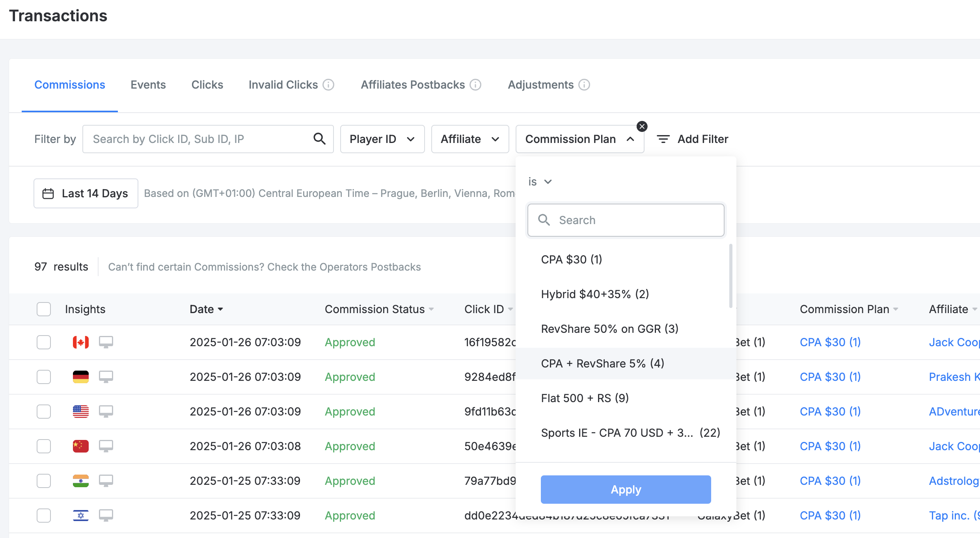Click the search magnifier icon in filter bar

319,139
